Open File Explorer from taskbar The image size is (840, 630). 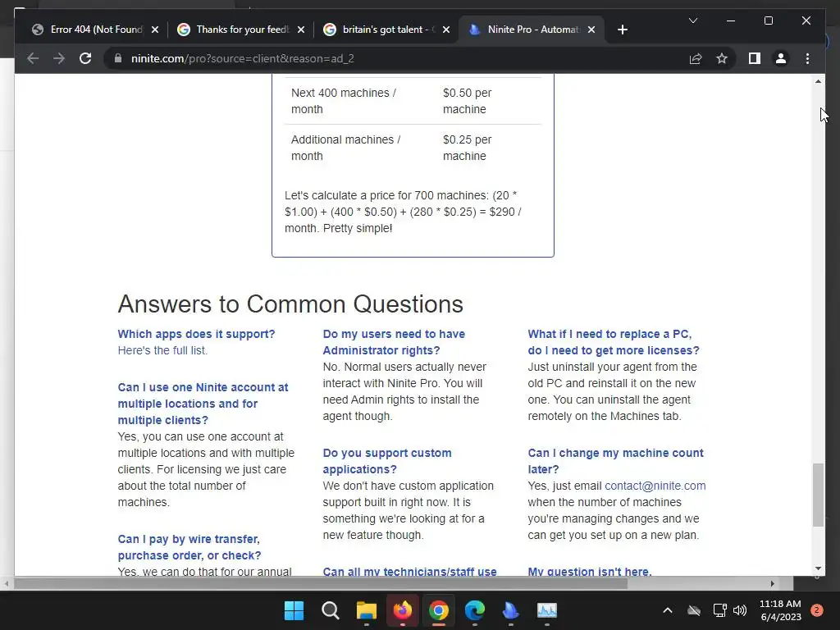[367, 610]
